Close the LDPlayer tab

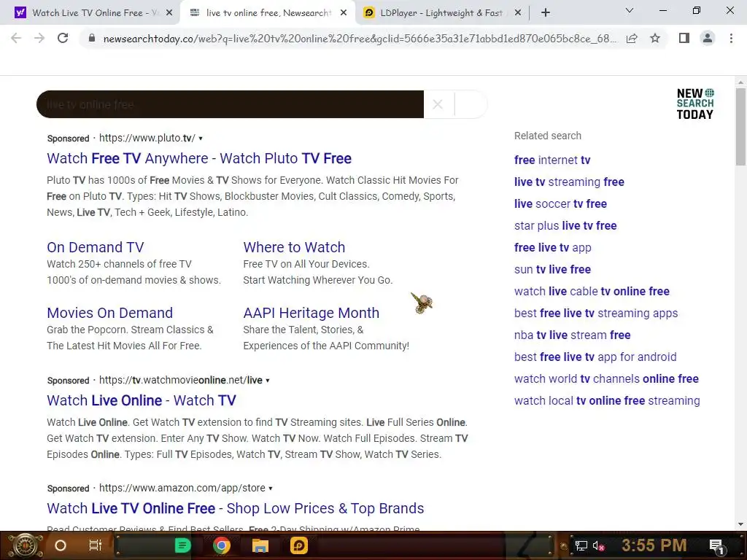(x=518, y=13)
